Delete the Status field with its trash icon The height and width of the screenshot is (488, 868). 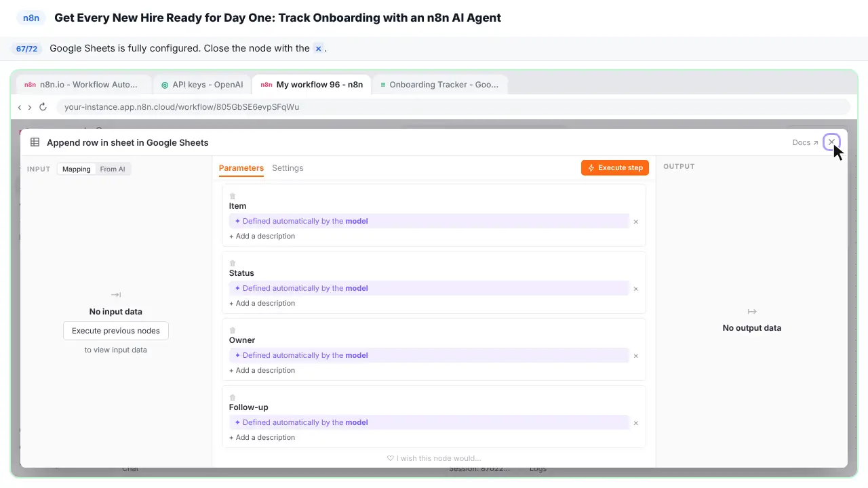pos(233,264)
